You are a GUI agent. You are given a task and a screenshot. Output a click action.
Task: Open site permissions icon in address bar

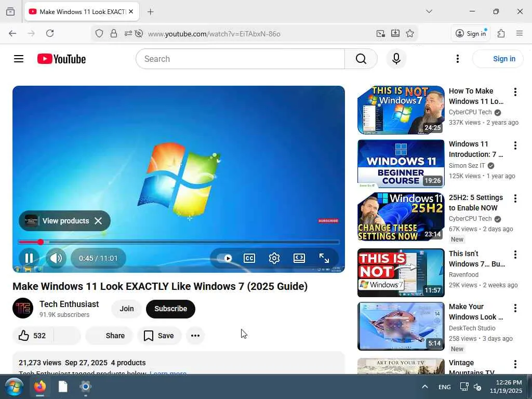128,33
